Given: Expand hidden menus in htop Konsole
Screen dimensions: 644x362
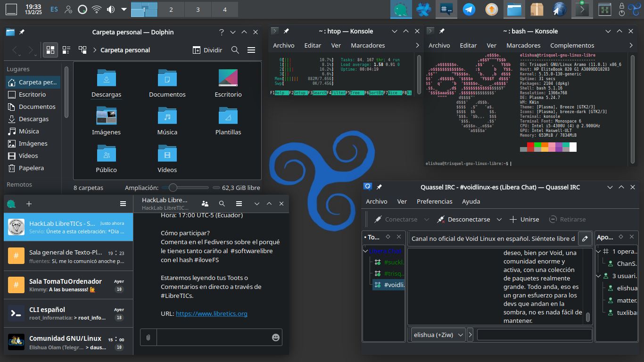Looking at the screenshot, I should point(417,45).
